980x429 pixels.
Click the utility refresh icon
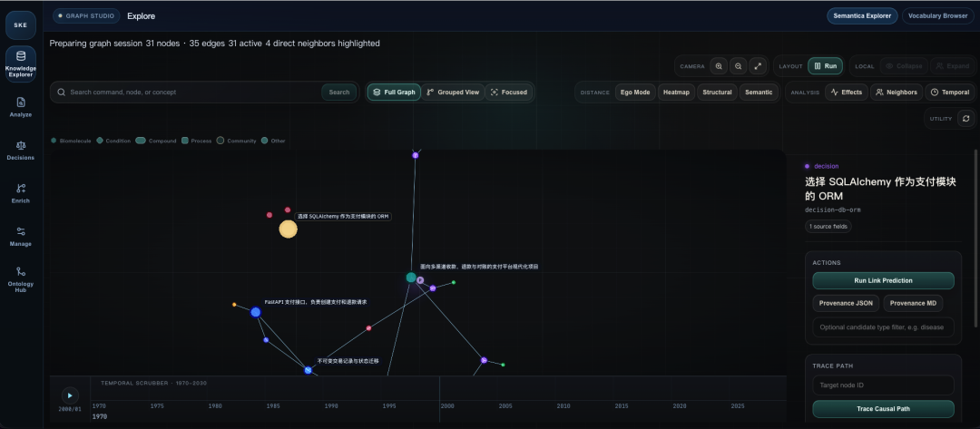[965, 118]
